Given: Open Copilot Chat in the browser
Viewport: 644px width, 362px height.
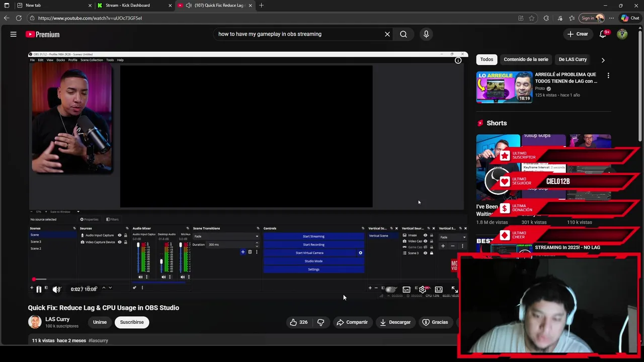Looking at the screenshot, I should (630, 18).
